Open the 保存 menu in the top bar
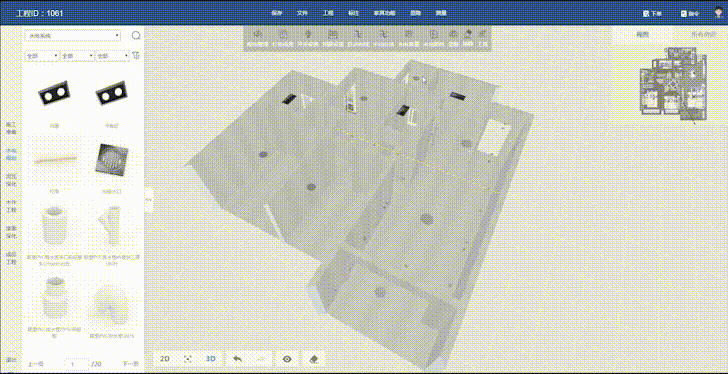728x374 pixels. (x=277, y=13)
